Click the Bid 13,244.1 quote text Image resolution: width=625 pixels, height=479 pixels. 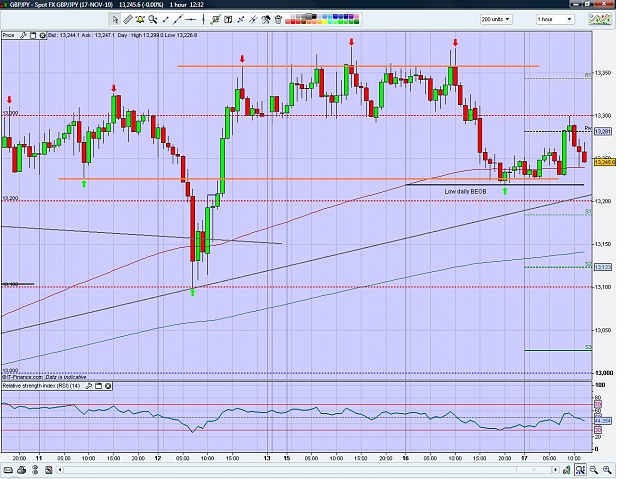coord(63,35)
